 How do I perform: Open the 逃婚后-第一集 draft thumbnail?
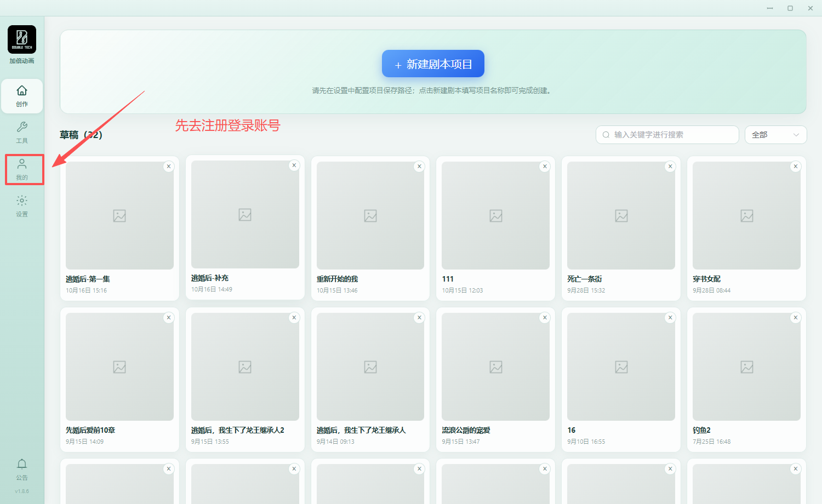[x=119, y=215]
